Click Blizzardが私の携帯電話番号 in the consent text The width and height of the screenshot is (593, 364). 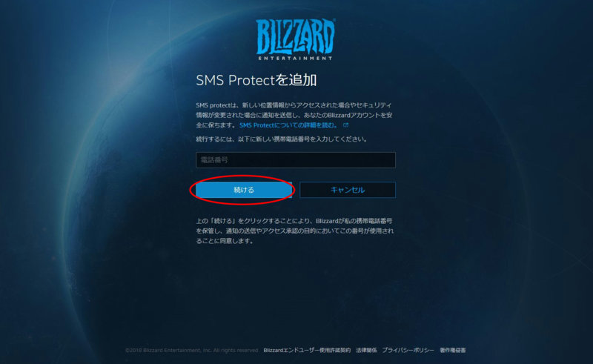point(354,221)
